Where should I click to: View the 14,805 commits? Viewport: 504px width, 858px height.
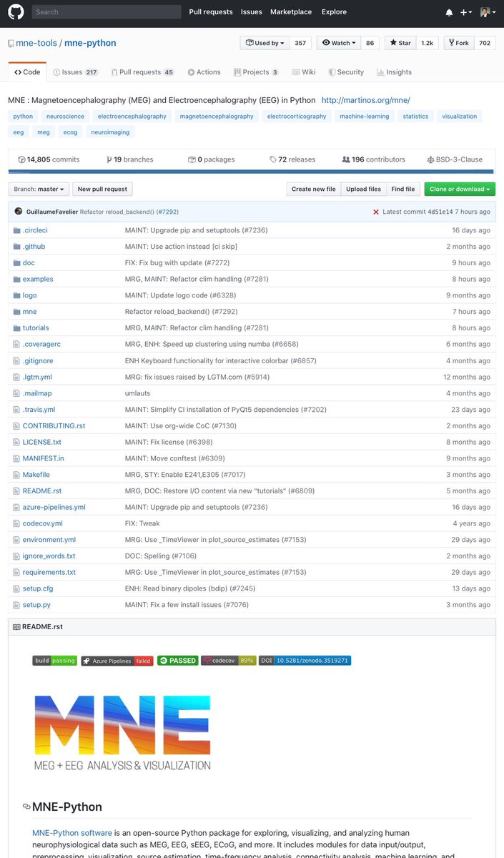49,159
